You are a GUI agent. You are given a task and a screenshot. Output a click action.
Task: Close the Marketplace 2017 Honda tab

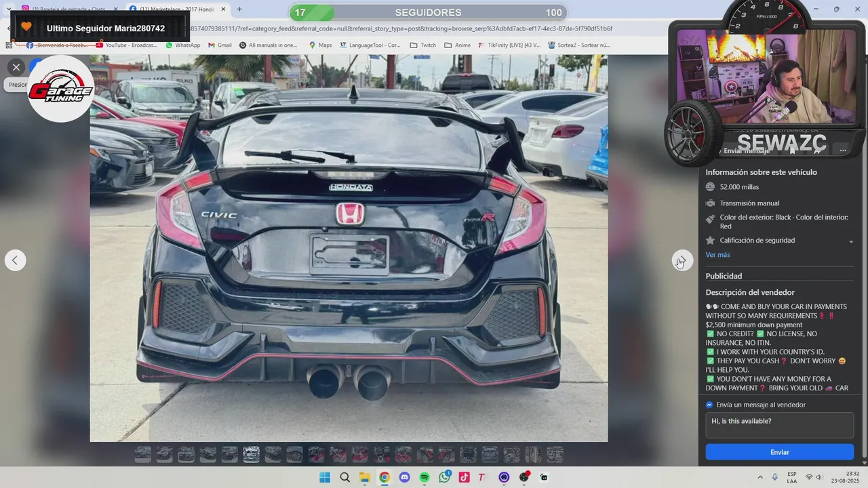(x=223, y=9)
